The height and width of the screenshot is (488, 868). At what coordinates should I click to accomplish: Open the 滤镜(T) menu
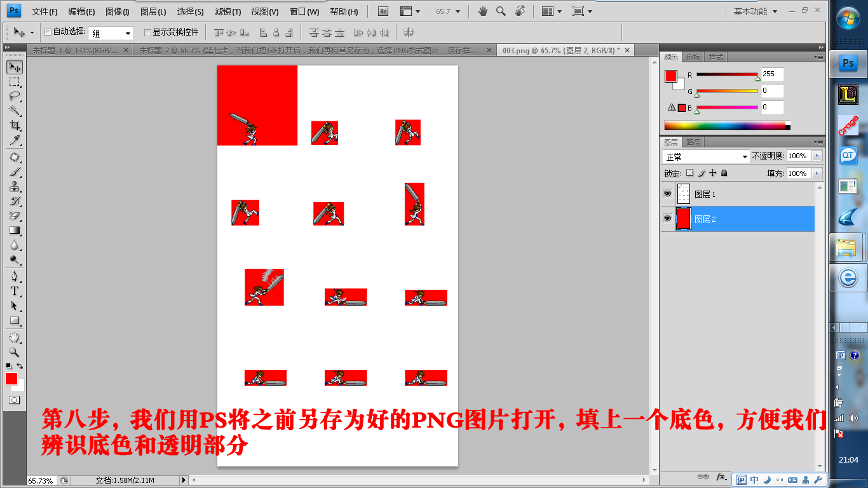(x=228, y=11)
